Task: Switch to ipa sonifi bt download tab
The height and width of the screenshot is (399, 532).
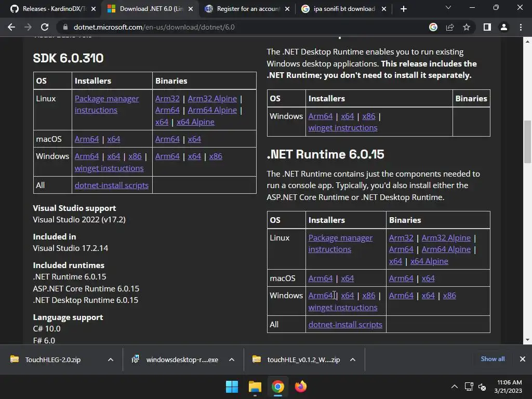Action: (344, 9)
